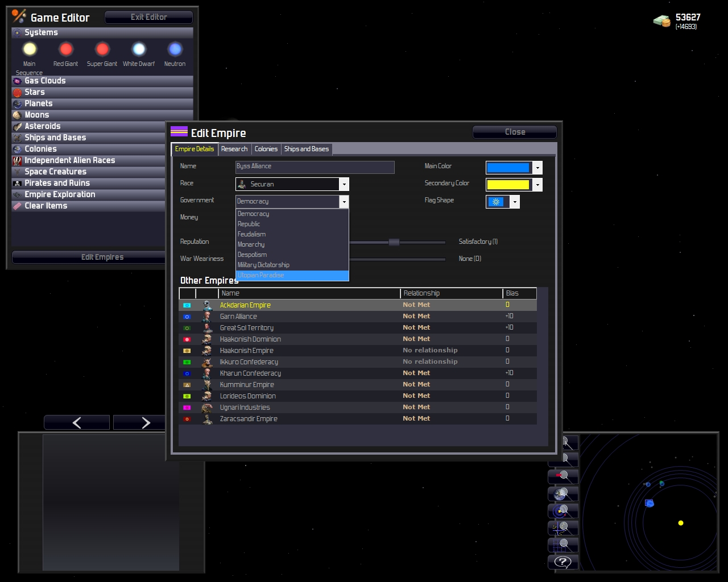This screenshot has height=582, width=728.
Task: Click the Bias column header
Action: (520, 293)
